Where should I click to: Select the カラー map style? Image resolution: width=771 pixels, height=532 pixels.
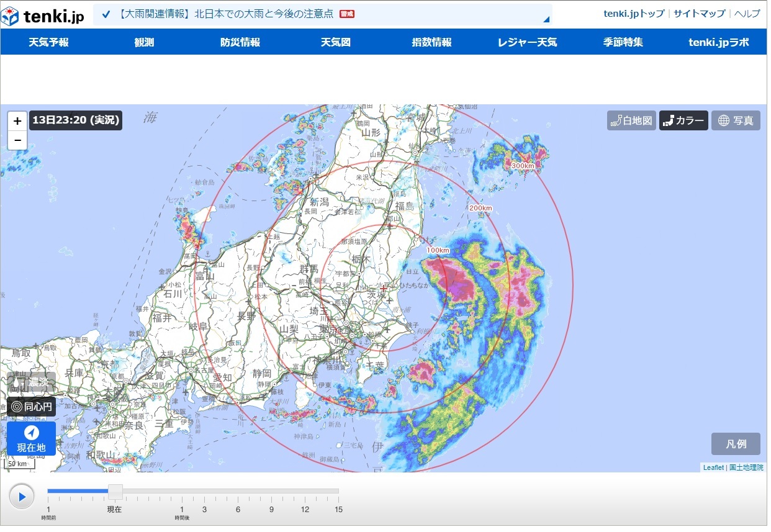tap(683, 120)
